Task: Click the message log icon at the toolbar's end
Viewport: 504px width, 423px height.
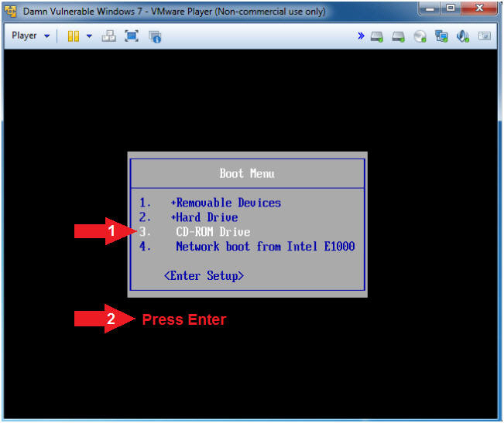Action: click(x=485, y=36)
